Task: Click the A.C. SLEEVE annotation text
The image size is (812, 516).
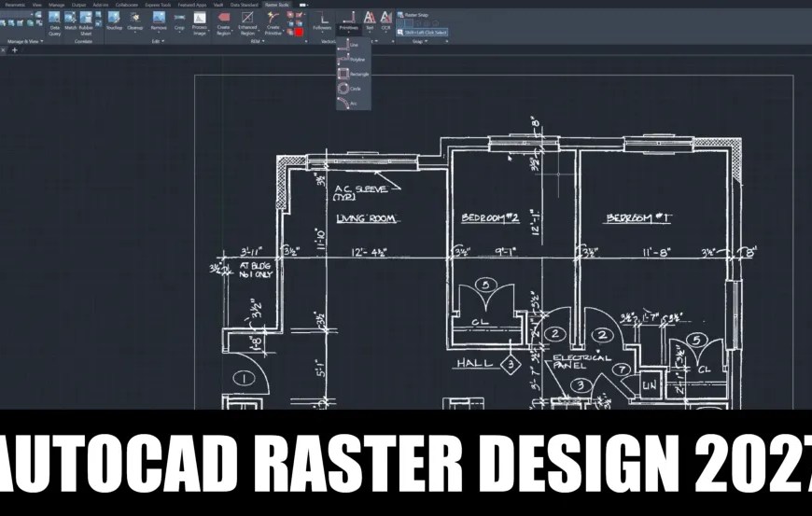Action: (x=360, y=192)
